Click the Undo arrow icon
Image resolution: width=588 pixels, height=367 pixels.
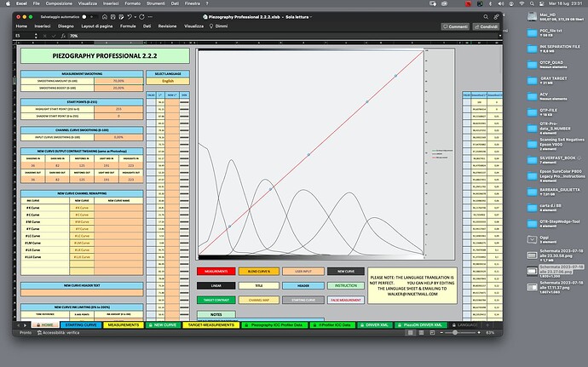[130, 17]
